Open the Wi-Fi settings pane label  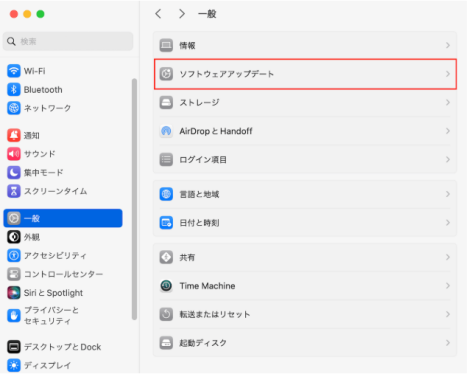coord(34,71)
